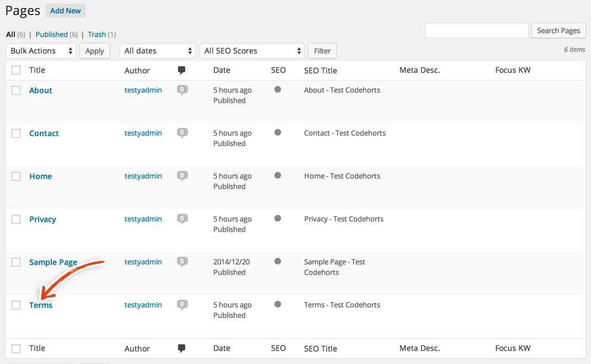
Task: Open testyadmin author link in Sample Page row
Action: [x=143, y=262]
